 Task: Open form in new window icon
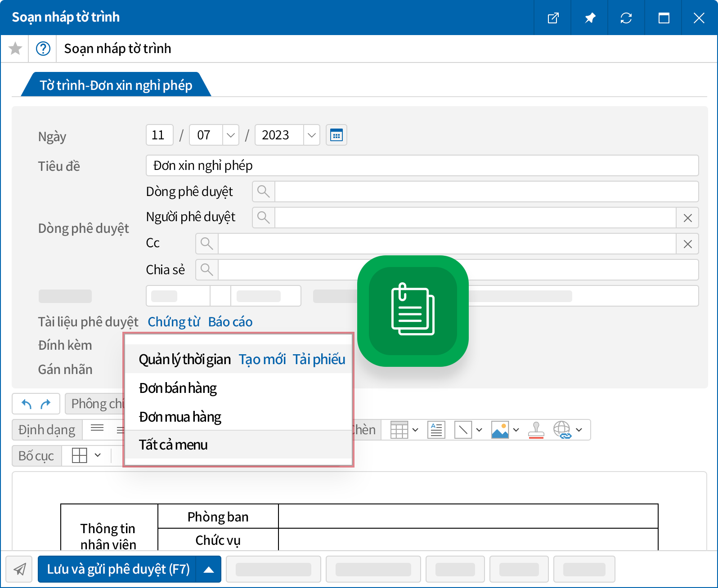pos(553,18)
